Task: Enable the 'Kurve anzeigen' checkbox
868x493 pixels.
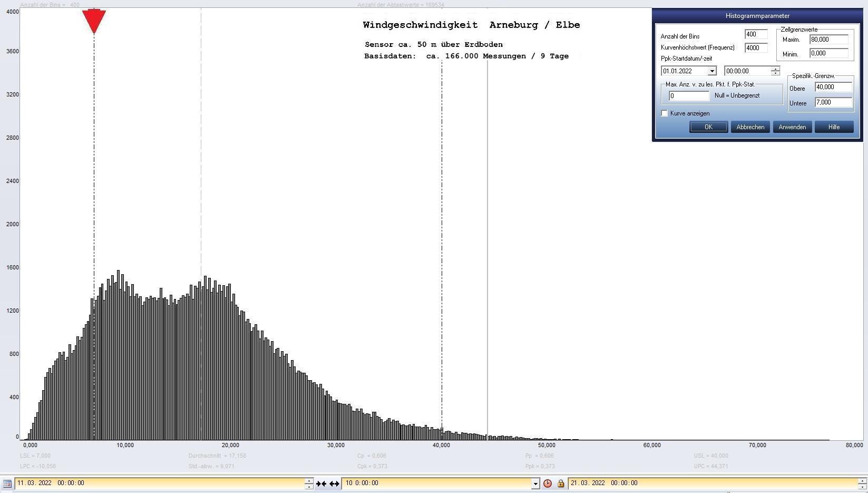Action: tap(665, 113)
